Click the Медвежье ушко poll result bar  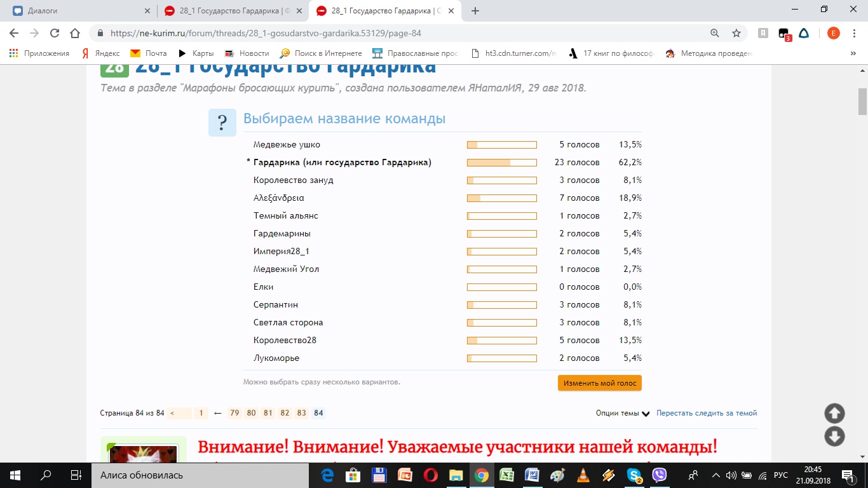(502, 145)
